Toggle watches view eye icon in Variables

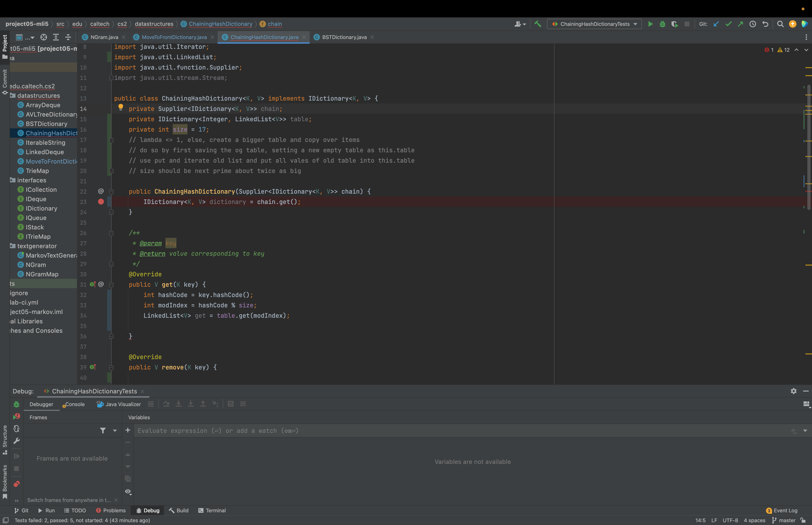pyautogui.click(x=128, y=492)
